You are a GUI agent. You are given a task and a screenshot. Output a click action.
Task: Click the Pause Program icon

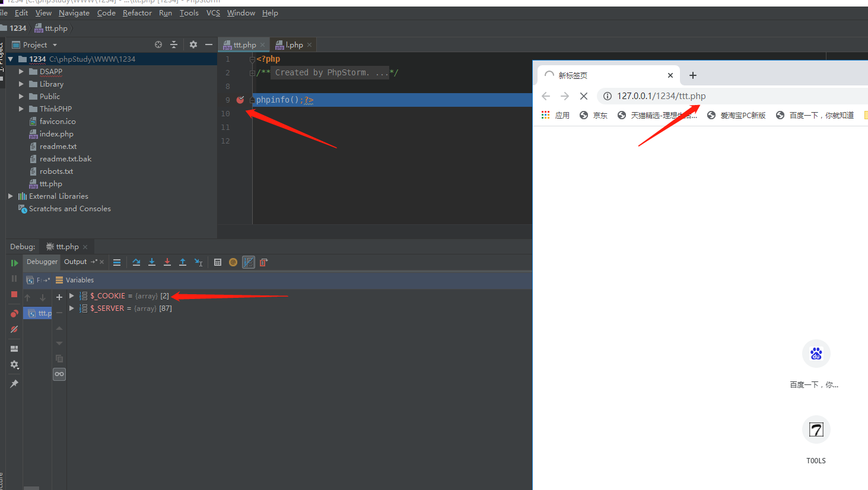[14, 278]
